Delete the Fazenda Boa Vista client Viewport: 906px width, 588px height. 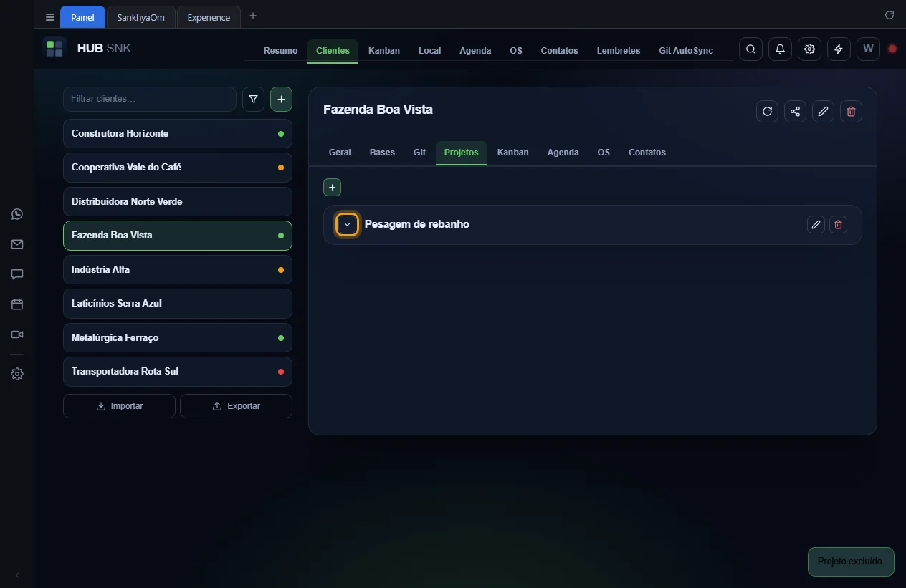tap(851, 111)
